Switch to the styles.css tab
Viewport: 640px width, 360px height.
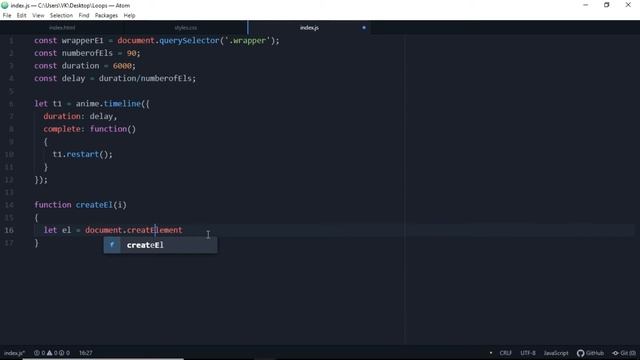186,28
